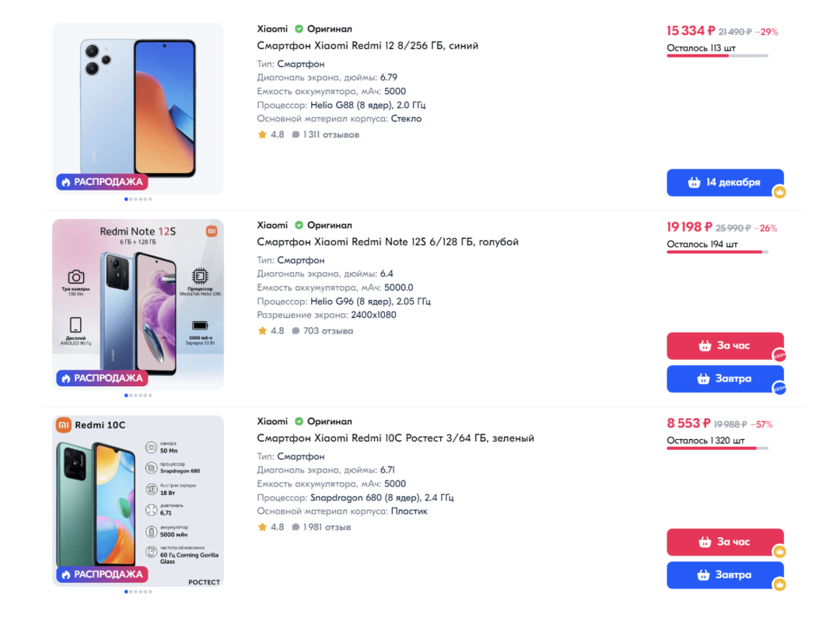Click image carousel dots under Redmi 12

[138, 199]
